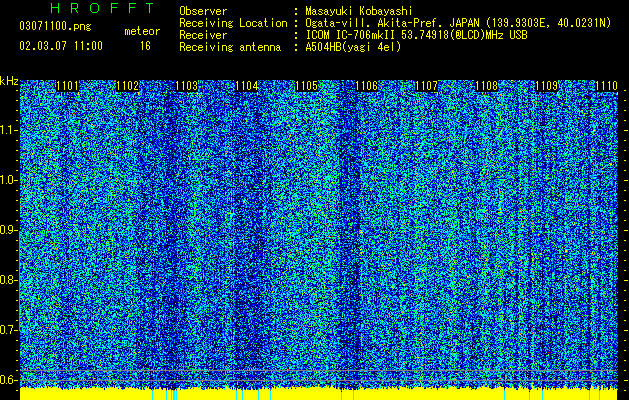Click the HROFFT title text
Image resolution: width=629 pixels, height=400 pixels.
tap(102, 8)
